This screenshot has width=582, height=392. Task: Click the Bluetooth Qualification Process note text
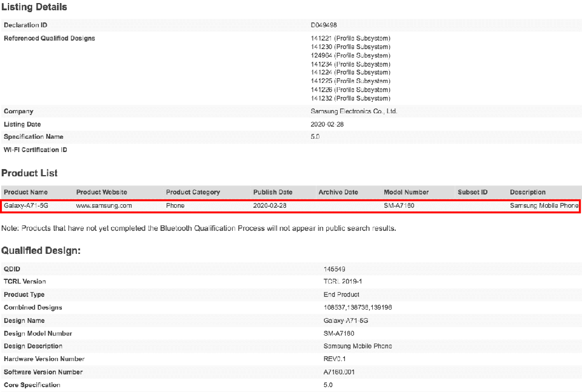[199, 228]
